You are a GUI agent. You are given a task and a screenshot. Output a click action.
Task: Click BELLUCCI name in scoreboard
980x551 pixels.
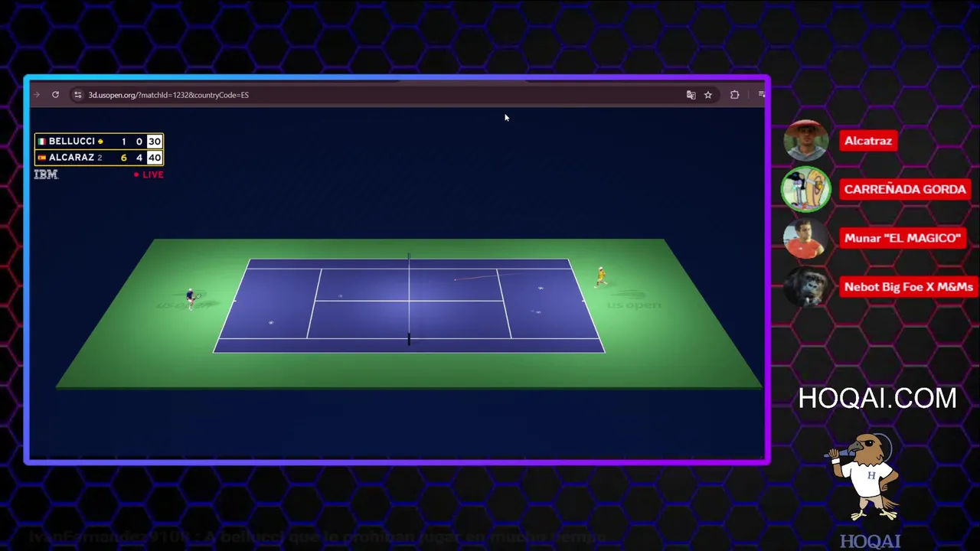[72, 142]
